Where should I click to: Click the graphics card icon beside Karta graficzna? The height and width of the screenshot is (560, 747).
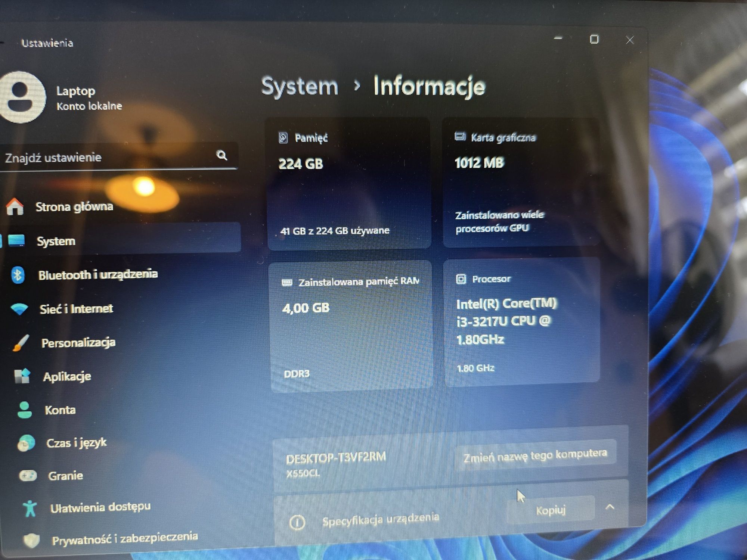click(460, 137)
